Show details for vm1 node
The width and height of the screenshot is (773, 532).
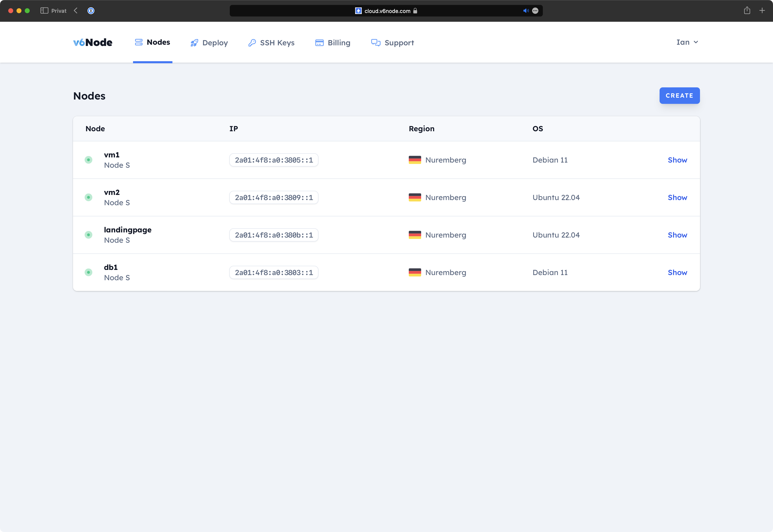point(677,160)
